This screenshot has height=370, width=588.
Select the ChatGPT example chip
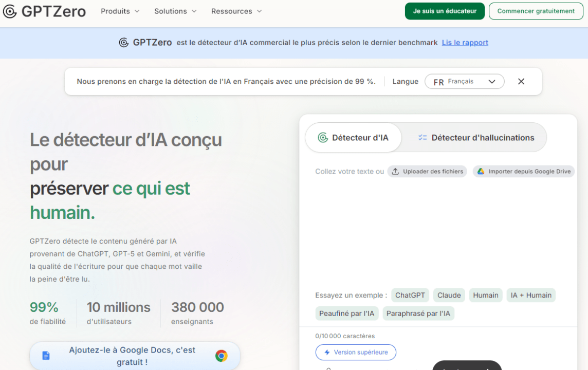[x=410, y=295]
